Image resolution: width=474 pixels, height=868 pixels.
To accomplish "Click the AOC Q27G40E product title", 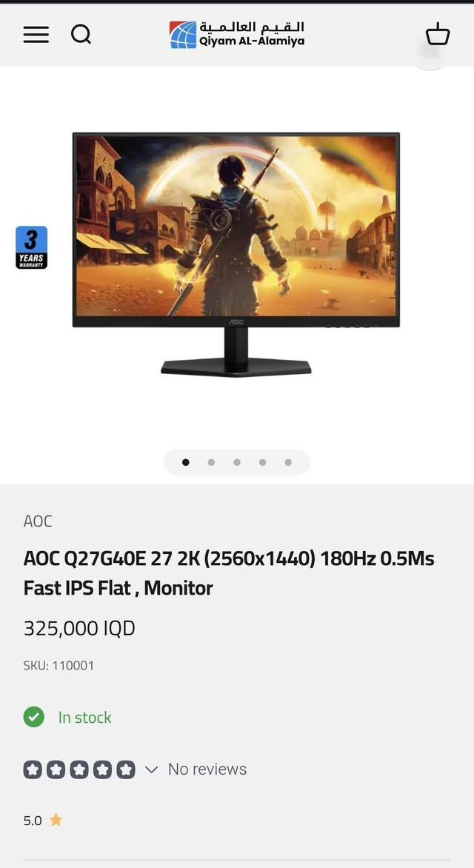I will click(x=229, y=573).
